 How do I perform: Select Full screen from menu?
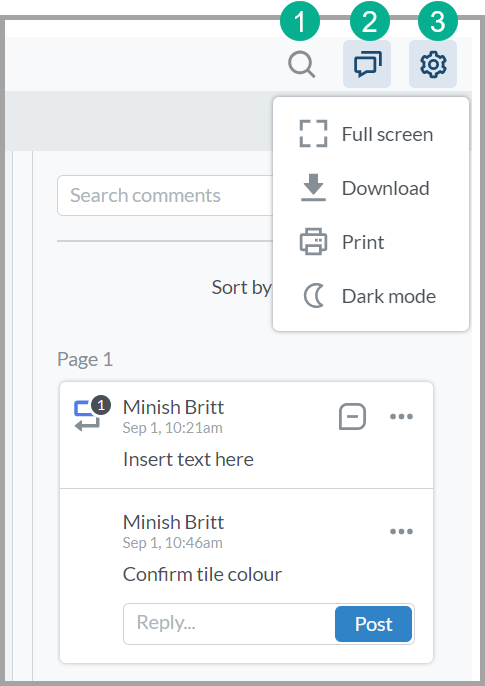point(371,134)
